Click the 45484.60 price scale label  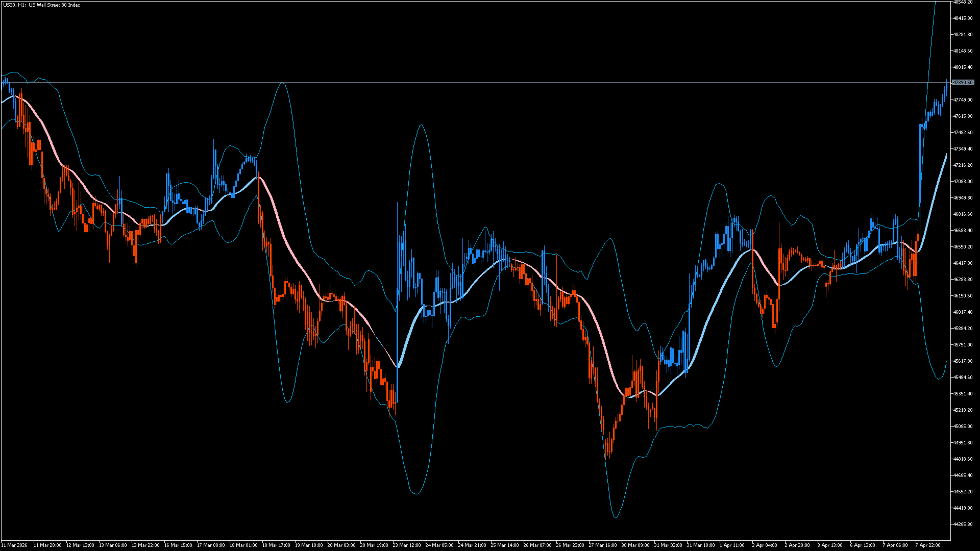click(x=963, y=378)
